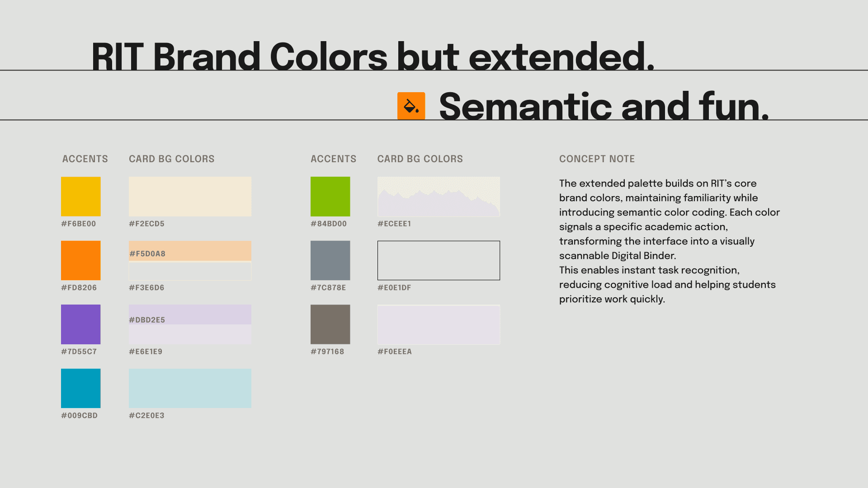Click the orange paint bucket icon
This screenshot has height=488, width=868.
coord(411,106)
